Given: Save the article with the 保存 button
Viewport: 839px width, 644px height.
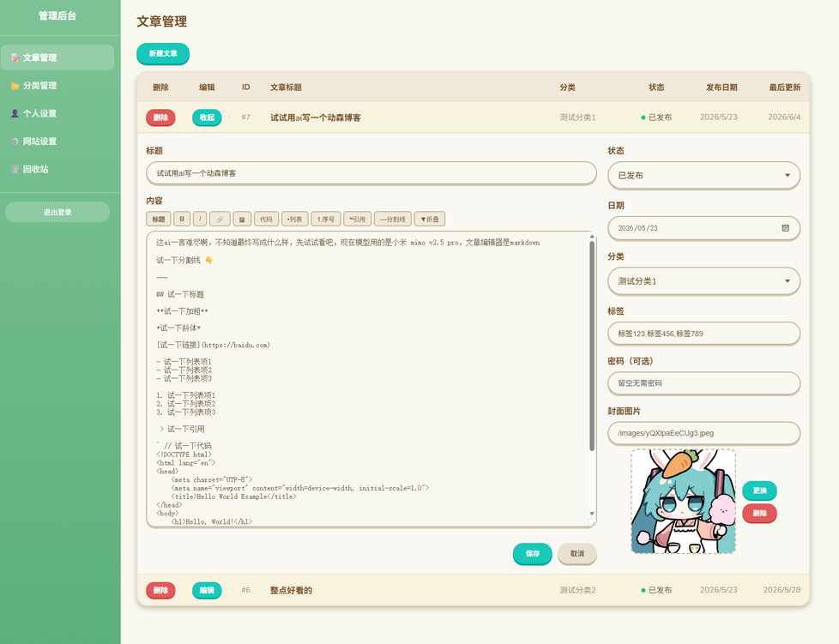Looking at the screenshot, I should (x=532, y=554).
